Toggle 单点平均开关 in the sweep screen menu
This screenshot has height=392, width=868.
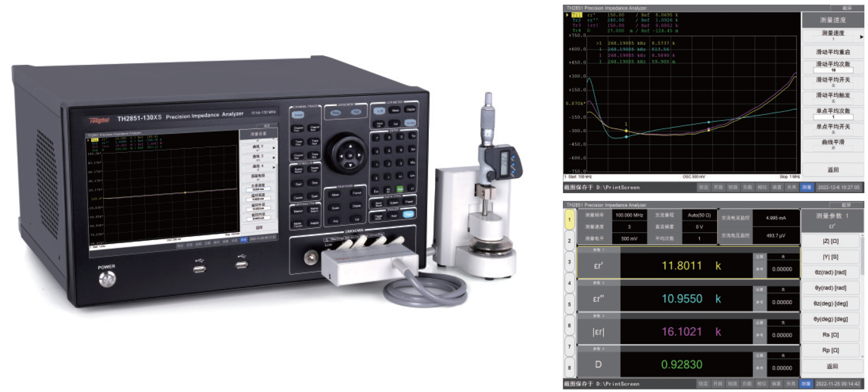pos(833,129)
